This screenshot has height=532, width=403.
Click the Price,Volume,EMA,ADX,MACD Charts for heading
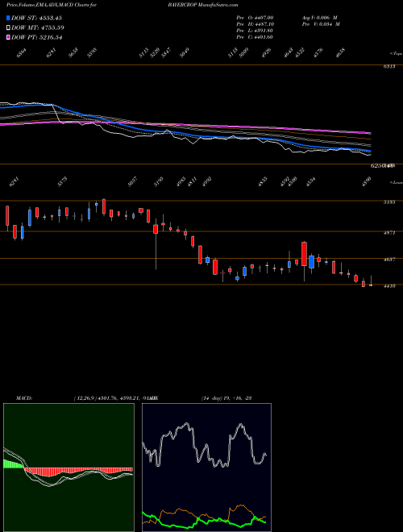point(52,5)
